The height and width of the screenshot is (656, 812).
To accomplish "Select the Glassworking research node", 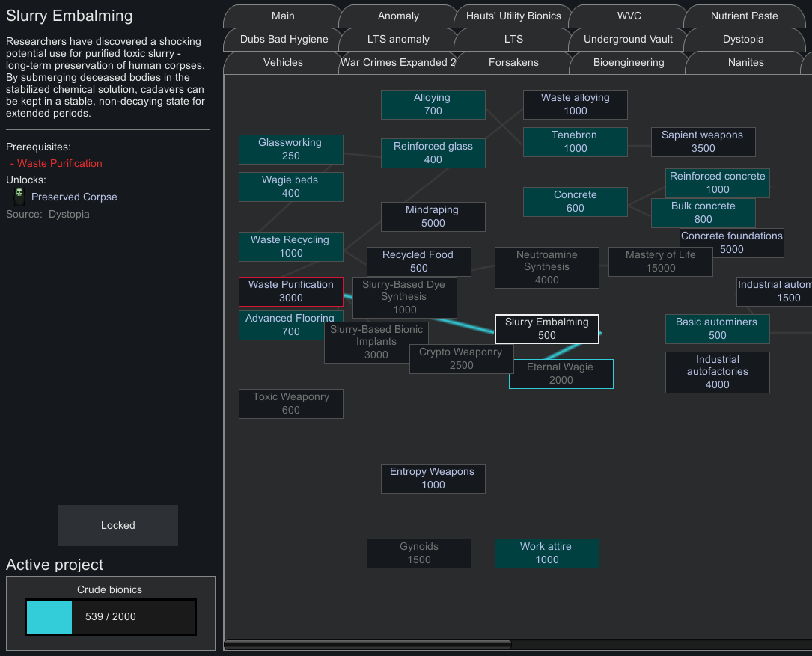I will [290, 149].
